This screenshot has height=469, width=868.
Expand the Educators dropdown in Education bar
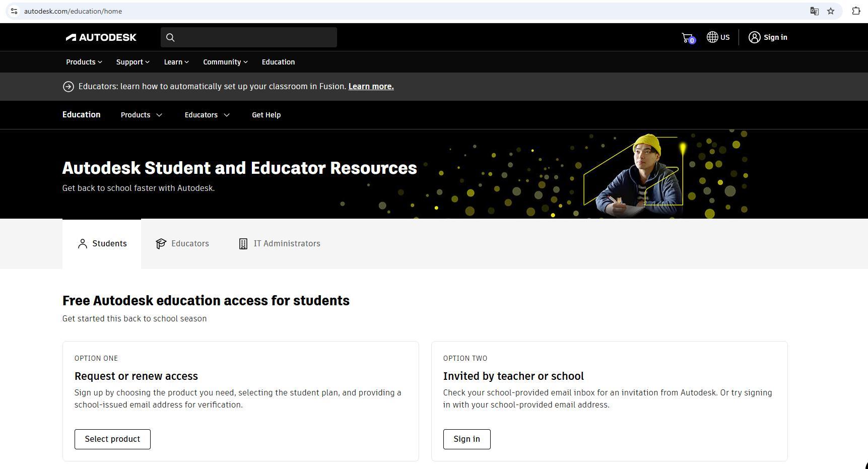[x=207, y=115]
